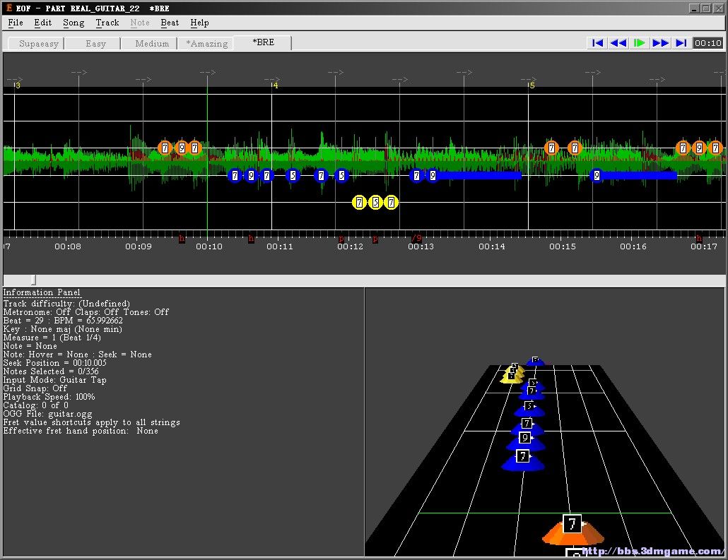The width and height of the screenshot is (728, 560).
Task: Select the last yellow 7 note after the 5
Action: (391, 202)
